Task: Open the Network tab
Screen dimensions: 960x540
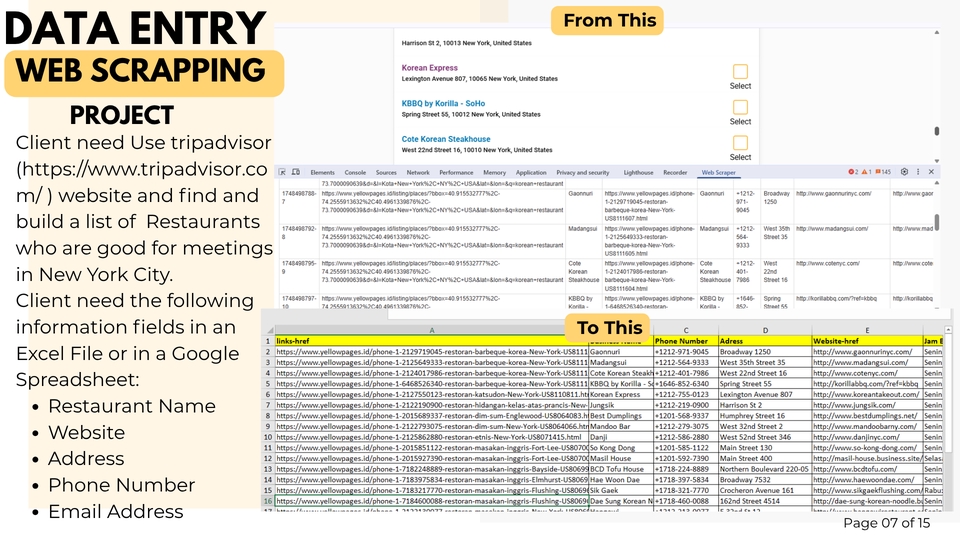Action: (418, 173)
